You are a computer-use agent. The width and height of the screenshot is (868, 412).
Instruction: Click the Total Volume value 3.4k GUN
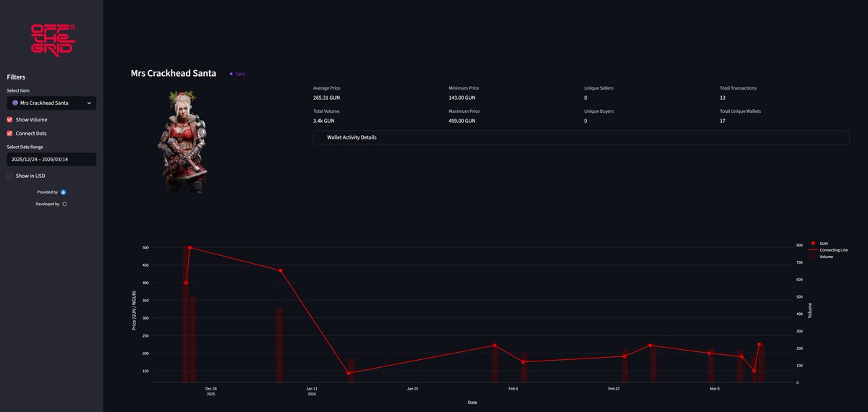[x=323, y=121]
